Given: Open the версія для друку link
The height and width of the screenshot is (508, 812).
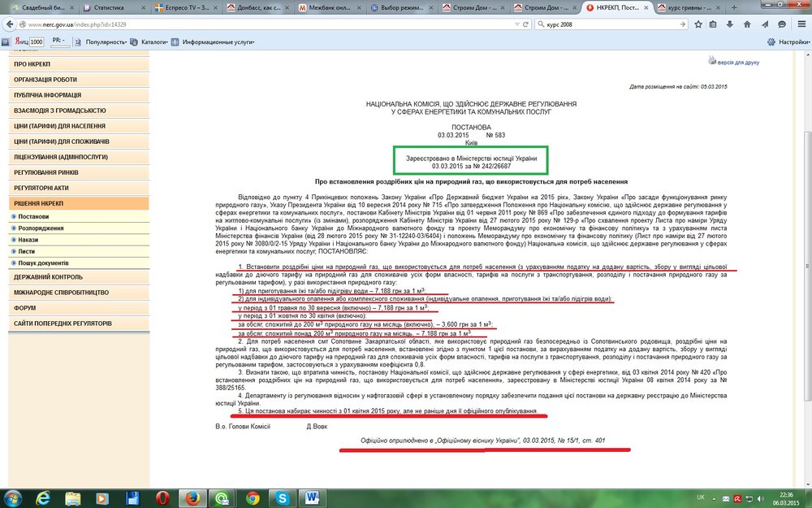Looking at the screenshot, I should (x=738, y=63).
